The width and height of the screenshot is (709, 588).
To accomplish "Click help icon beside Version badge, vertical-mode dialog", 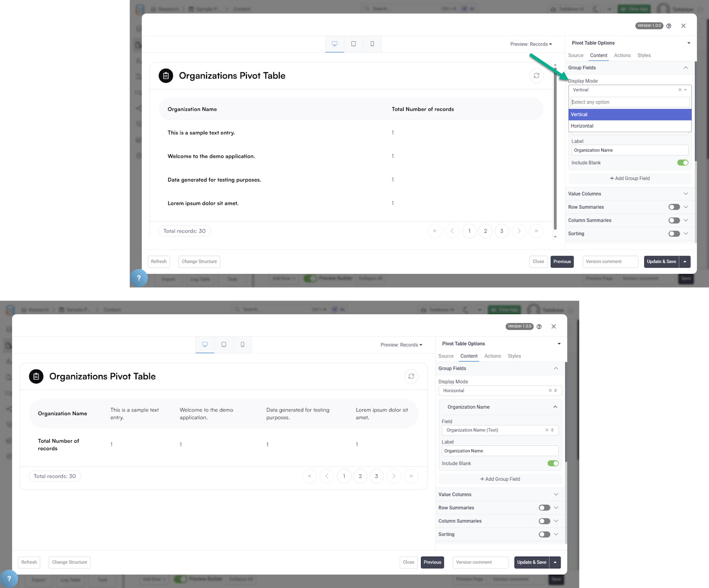I will pyautogui.click(x=669, y=26).
